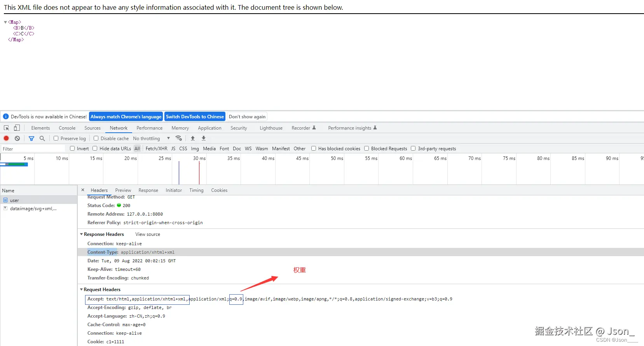Toggle the Preserve log checkbox

[56, 138]
